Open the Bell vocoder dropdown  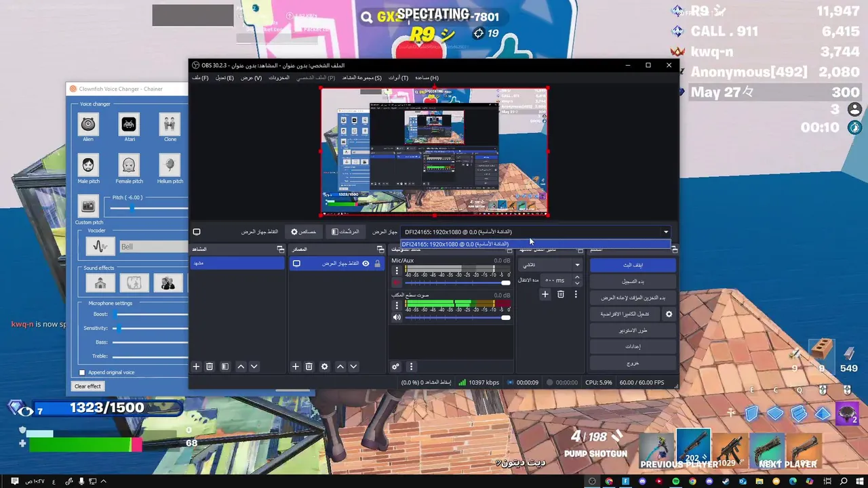coord(153,247)
